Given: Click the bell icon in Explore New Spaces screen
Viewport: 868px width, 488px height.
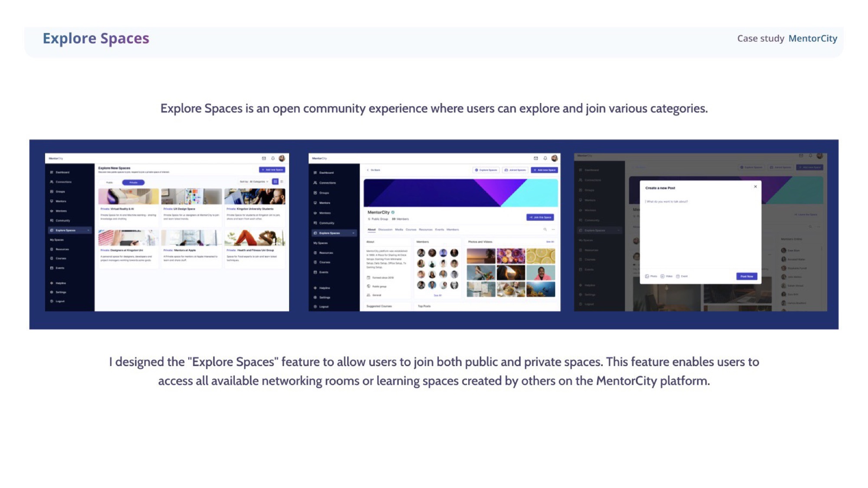Looking at the screenshot, I should click(273, 158).
